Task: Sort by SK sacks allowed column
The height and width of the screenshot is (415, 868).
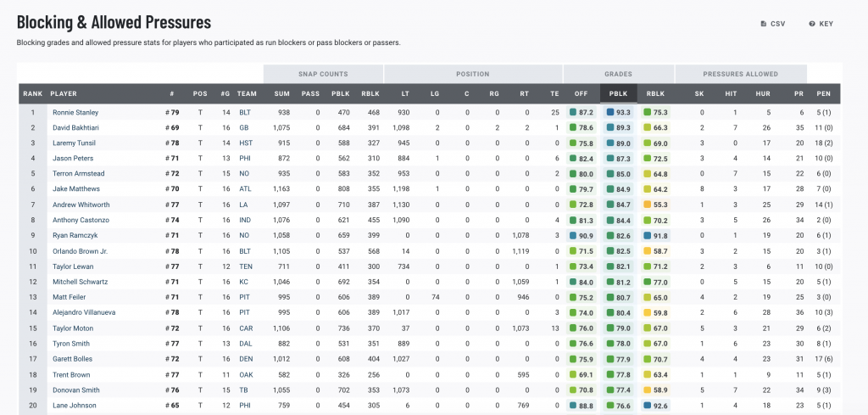Action: pyautogui.click(x=698, y=93)
